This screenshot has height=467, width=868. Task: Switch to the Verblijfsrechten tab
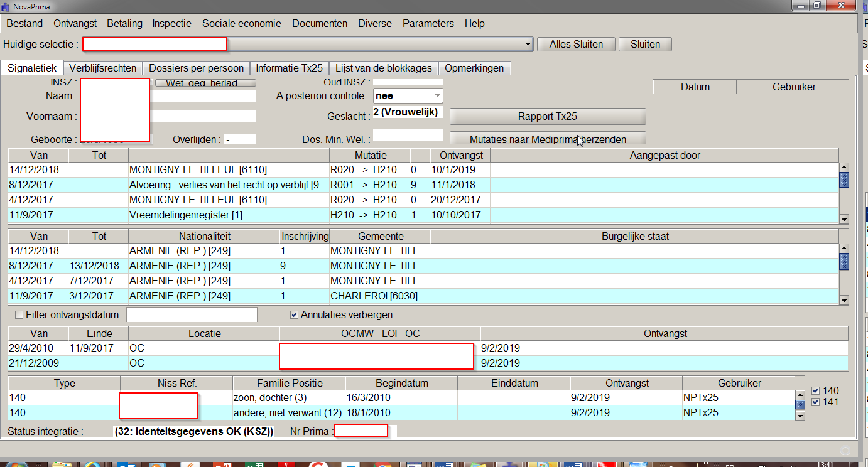click(103, 68)
